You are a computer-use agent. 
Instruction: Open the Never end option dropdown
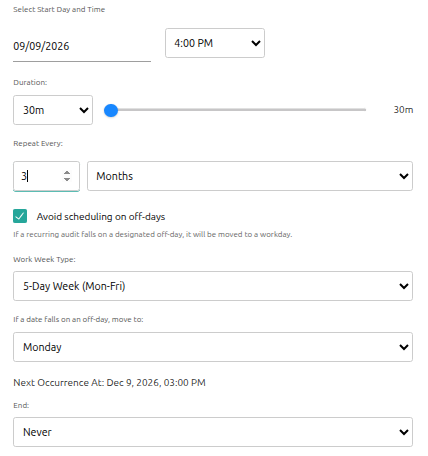point(213,432)
